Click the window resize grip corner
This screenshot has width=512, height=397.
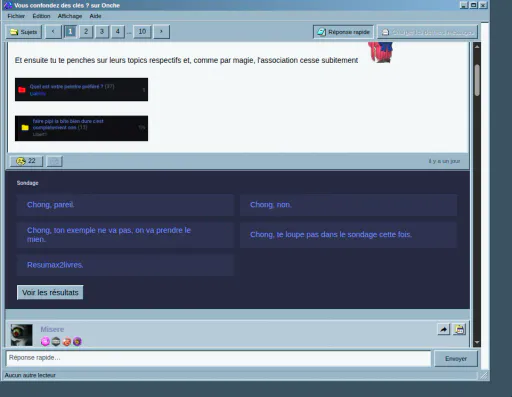click(x=484, y=376)
